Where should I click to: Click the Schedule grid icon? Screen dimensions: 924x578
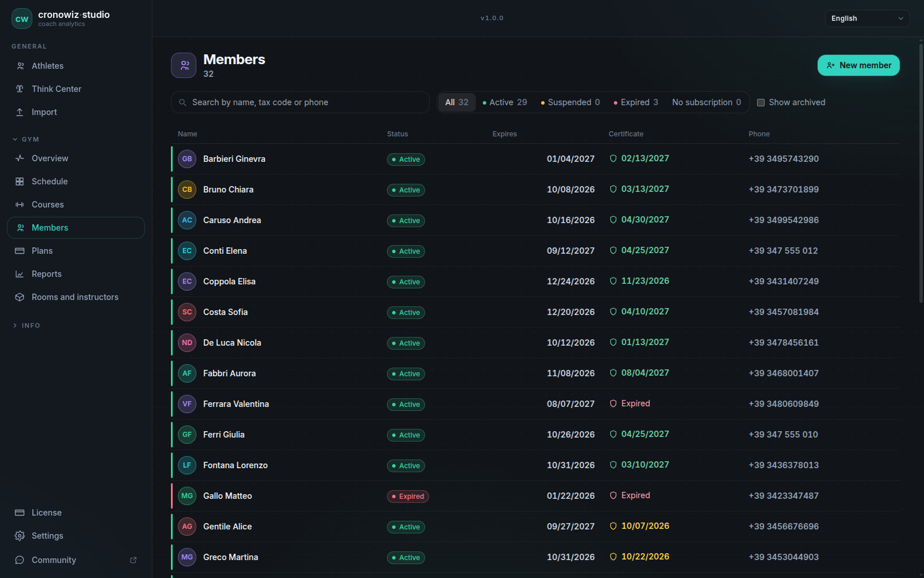20,181
